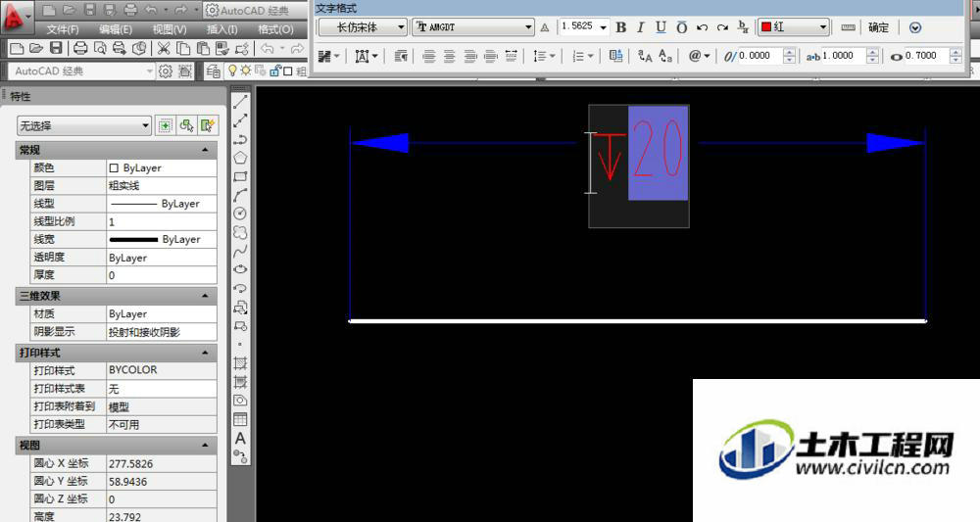Open the line spacing button dropdown

[544, 56]
